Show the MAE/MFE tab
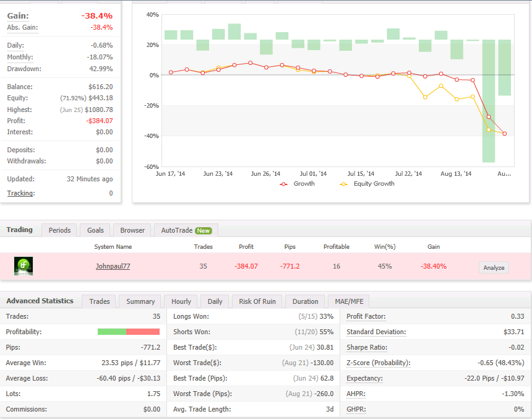This screenshot has height=419, width=532. tap(350, 301)
